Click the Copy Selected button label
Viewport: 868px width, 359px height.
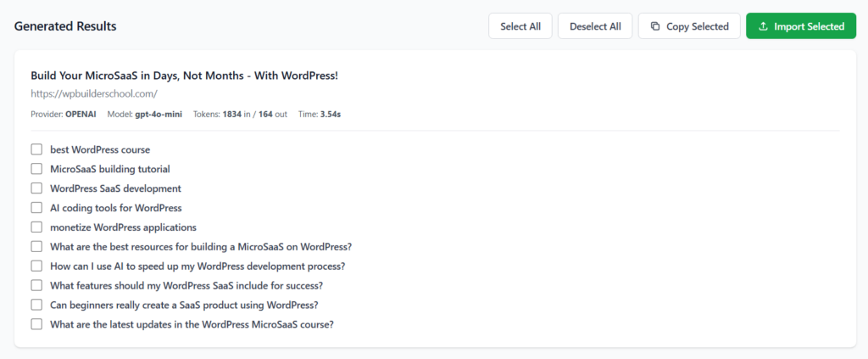(x=697, y=26)
